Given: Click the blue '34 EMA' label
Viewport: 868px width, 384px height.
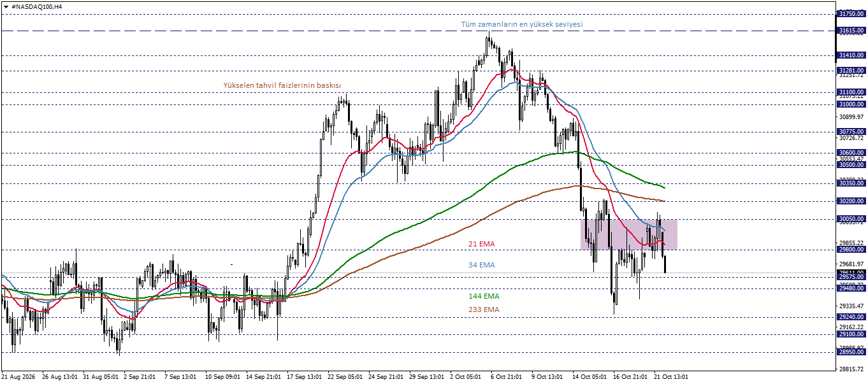Looking at the screenshot, I should click(481, 264).
